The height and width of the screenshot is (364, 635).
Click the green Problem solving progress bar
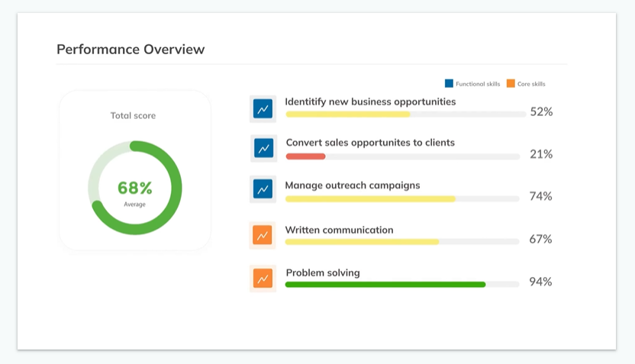tap(385, 285)
